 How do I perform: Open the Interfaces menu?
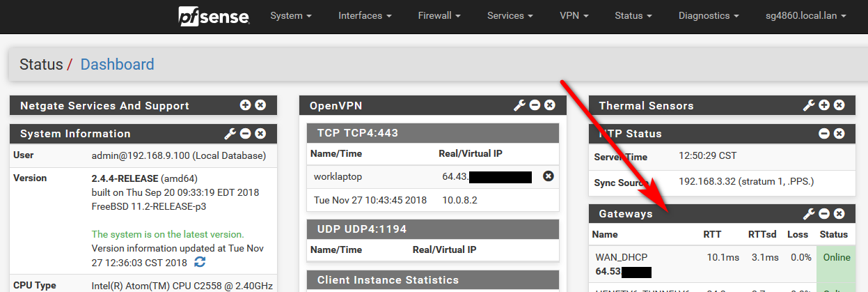tap(365, 15)
